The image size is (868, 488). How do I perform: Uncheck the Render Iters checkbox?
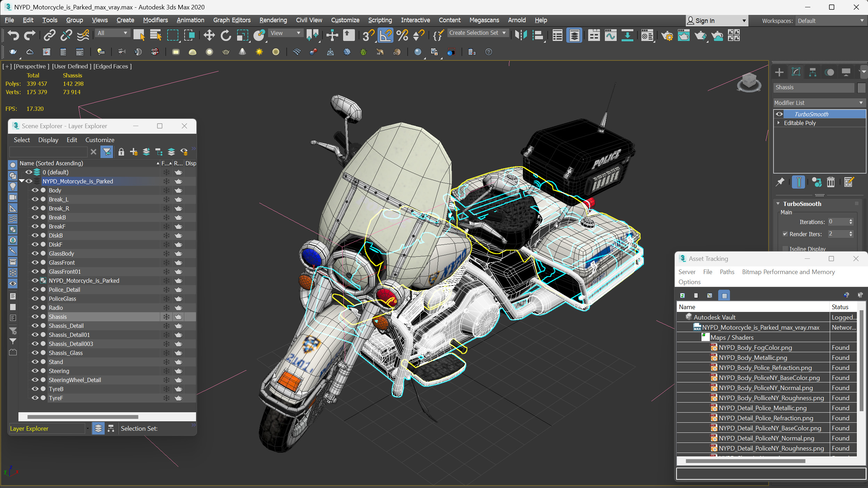pyautogui.click(x=785, y=234)
